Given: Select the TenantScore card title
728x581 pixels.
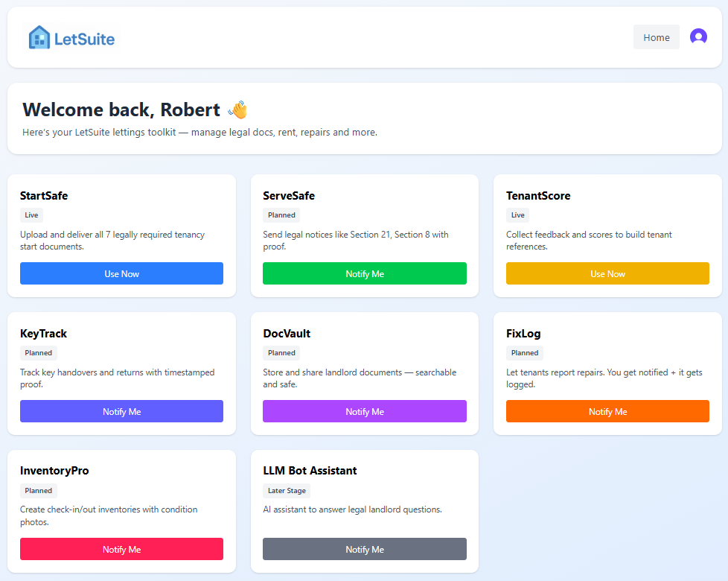Looking at the screenshot, I should coord(538,195).
